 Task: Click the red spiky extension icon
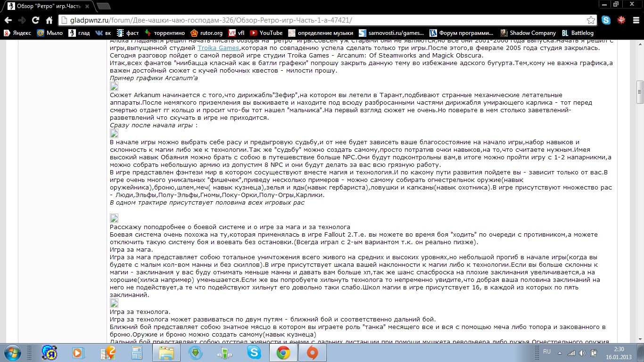click(621, 20)
